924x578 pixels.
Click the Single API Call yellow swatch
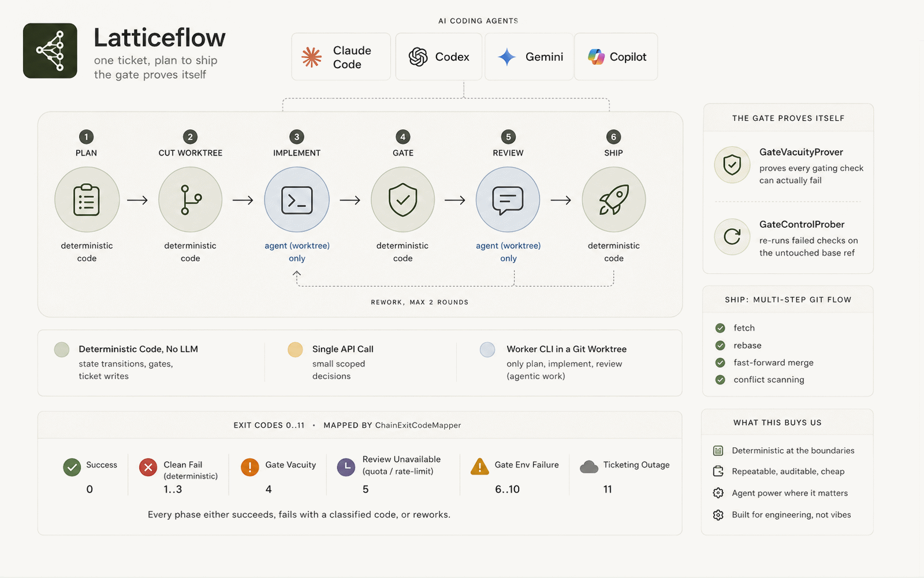295,350
